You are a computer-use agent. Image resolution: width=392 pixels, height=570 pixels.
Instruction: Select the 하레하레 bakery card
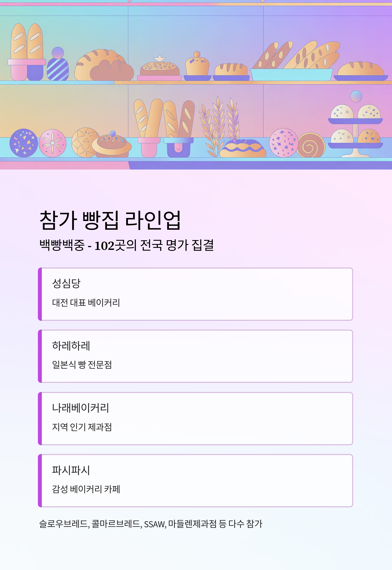195,356
